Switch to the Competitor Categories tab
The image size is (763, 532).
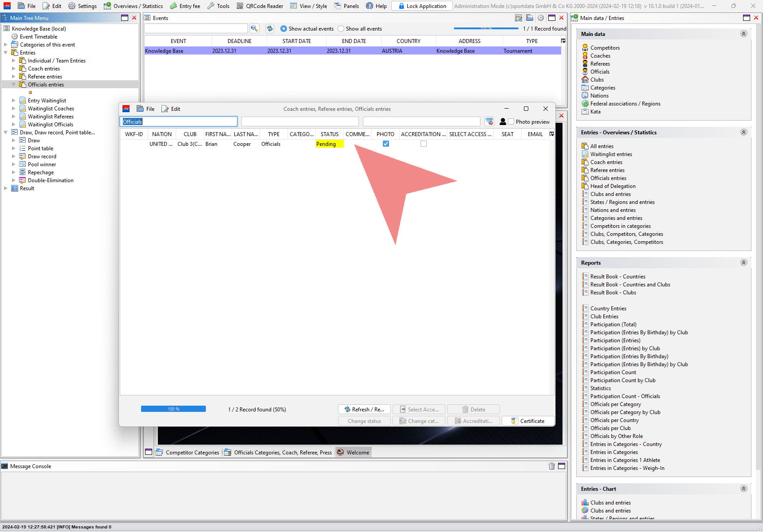point(188,452)
